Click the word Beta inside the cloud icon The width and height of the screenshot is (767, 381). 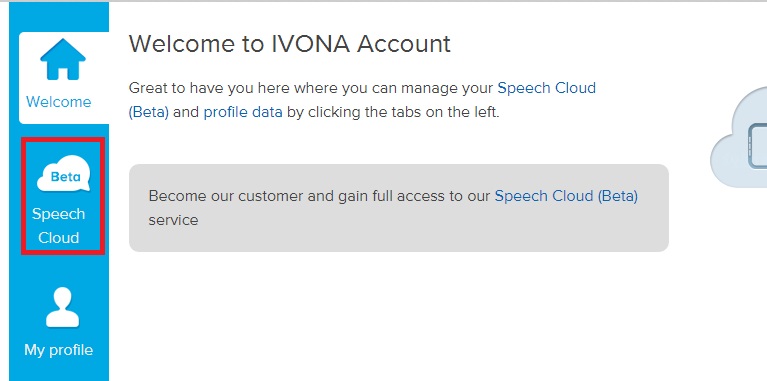[x=66, y=176]
